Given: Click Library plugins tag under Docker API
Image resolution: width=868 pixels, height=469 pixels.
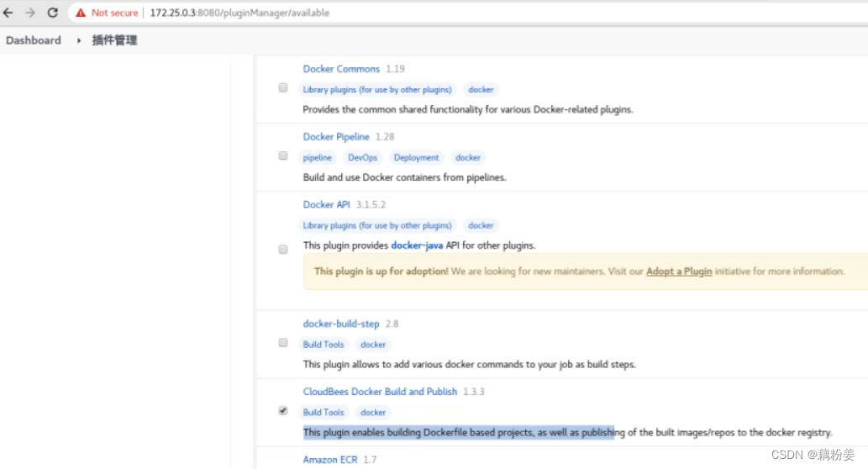Looking at the screenshot, I should (377, 225).
